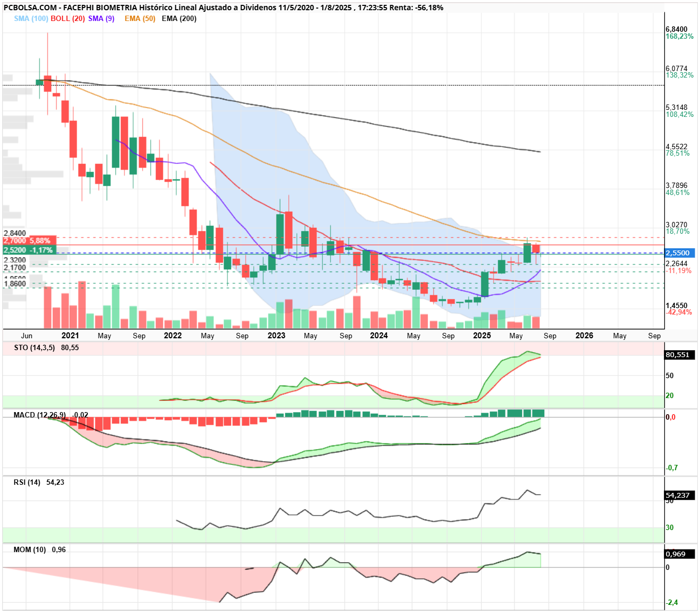Click the red -11,19% percentage label
Screen dimensions: 700x613
[x=679, y=271]
